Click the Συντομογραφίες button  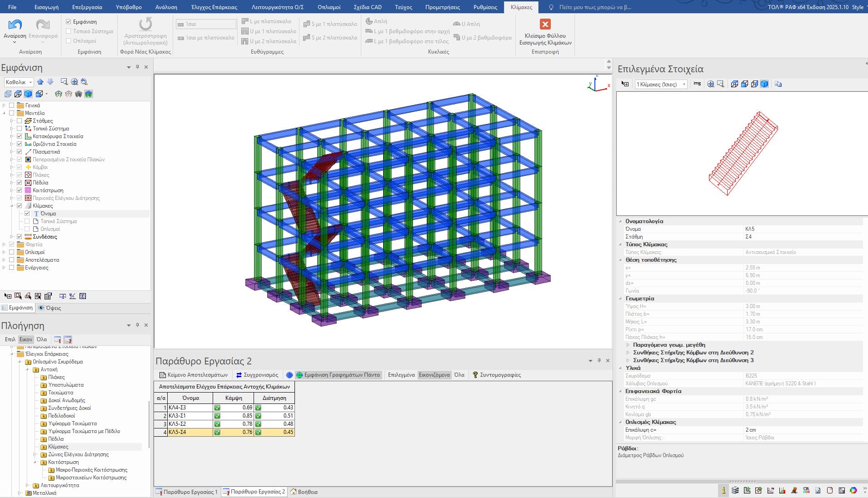click(x=496, y=375)
